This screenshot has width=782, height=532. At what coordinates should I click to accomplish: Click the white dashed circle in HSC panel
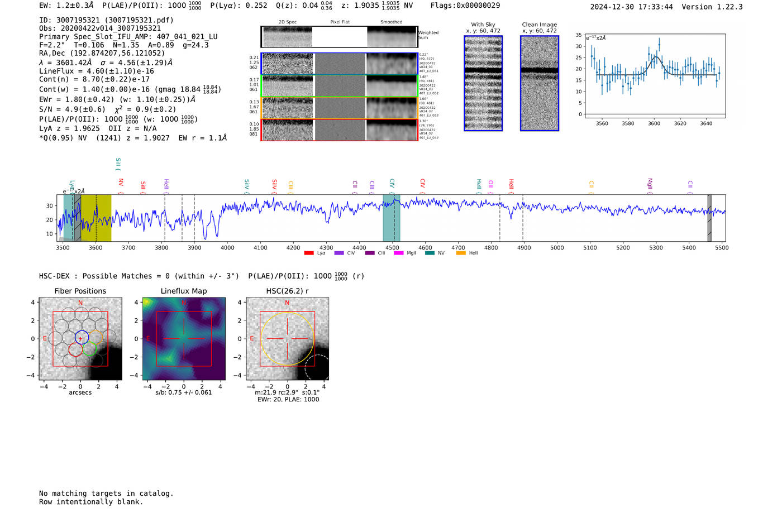[318, 367]
